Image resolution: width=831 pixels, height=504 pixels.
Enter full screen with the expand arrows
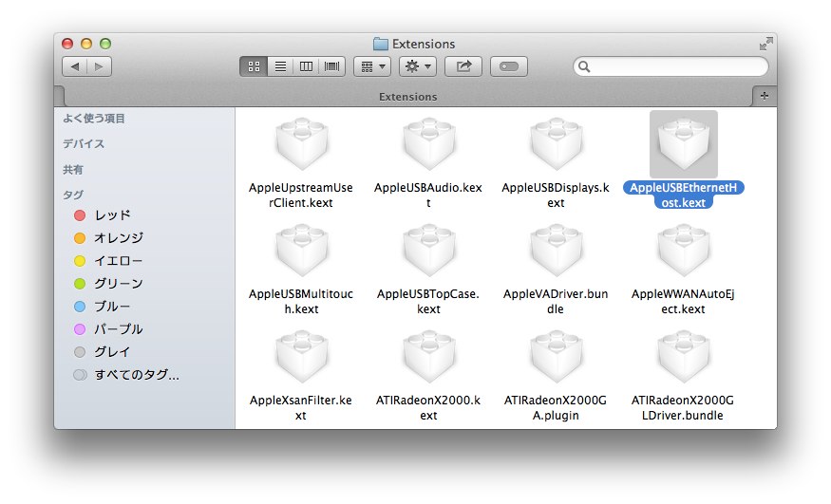click(x=765, y=45)
